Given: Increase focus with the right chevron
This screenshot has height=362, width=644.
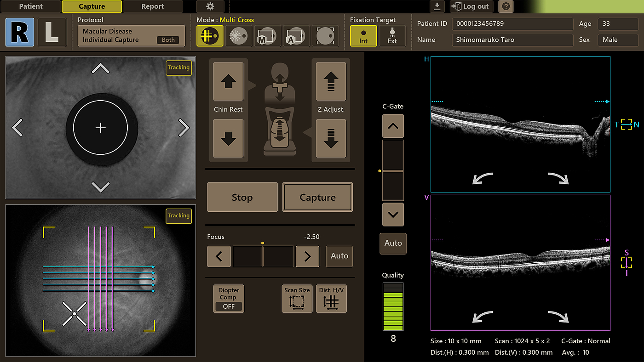Looking at the screenshot, I should pyautogui.click(x=307, y=256).
